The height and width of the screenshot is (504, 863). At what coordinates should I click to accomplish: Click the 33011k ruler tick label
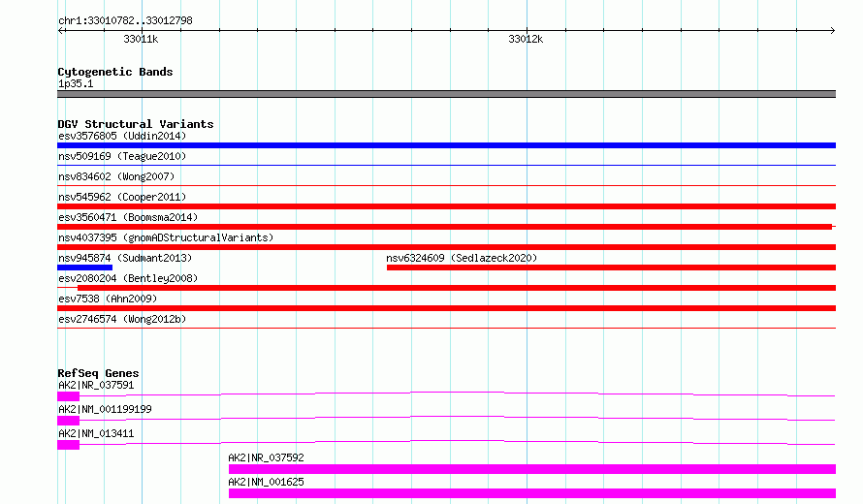[x=141, y=39]
